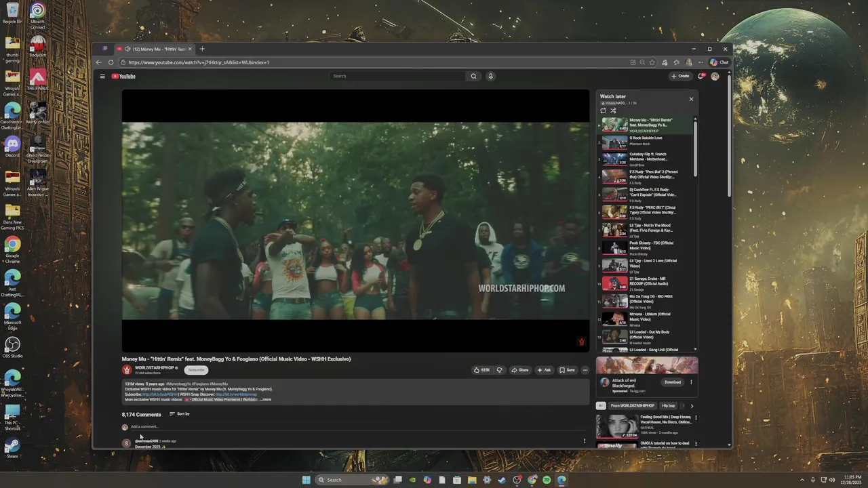Open Edge Copilot Chat button
868x488 pixels.
719,62
